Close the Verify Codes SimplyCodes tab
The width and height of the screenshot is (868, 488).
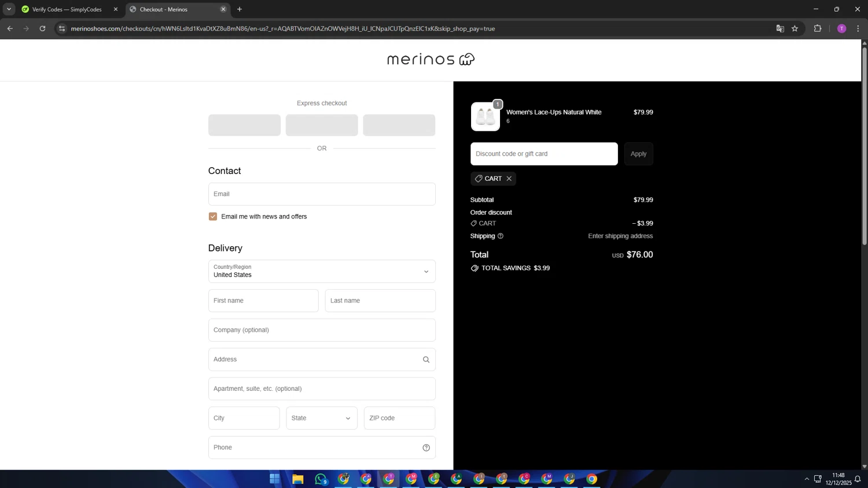pos(116,9)
